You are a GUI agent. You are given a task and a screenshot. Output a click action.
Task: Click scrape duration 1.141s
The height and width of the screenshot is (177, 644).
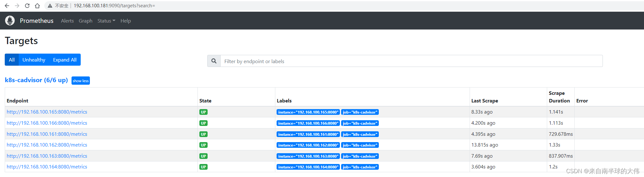(x=556, y=112)
